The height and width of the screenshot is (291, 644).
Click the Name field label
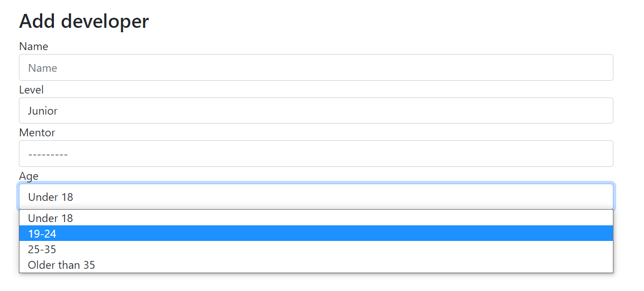34,46
